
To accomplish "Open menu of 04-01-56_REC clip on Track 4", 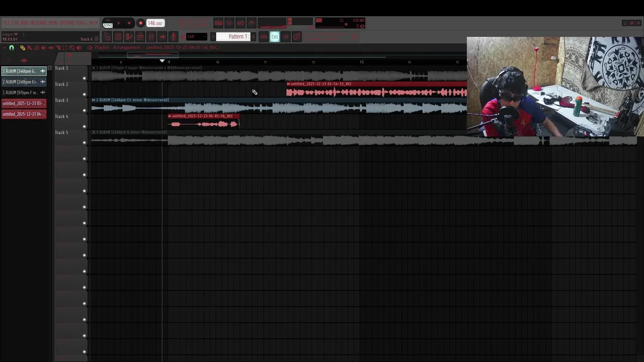I will (x=170, y=116).
